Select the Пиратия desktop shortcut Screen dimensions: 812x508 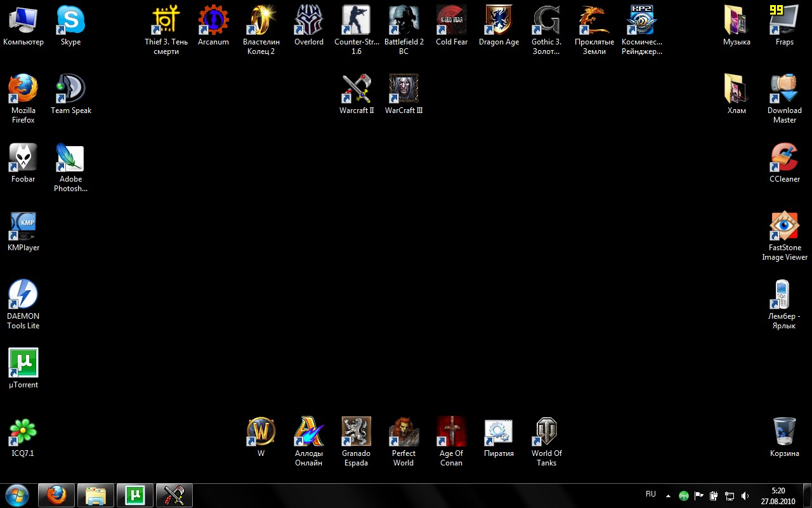pyautogui.click(x=499, y=437)
